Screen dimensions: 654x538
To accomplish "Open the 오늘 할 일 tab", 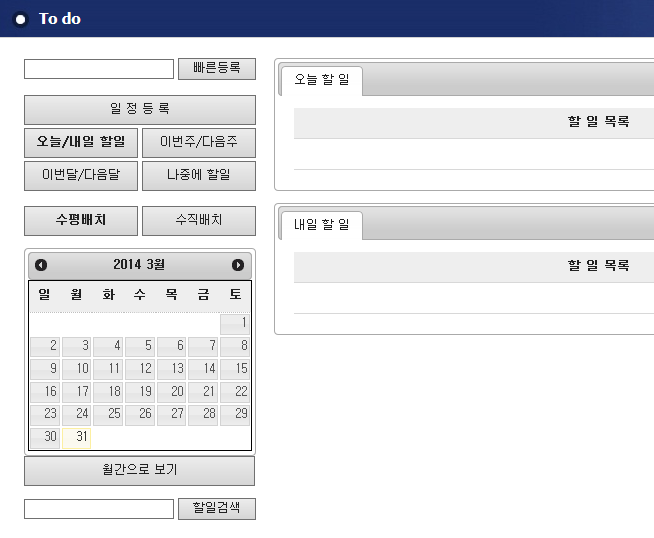I will point(321,80).
